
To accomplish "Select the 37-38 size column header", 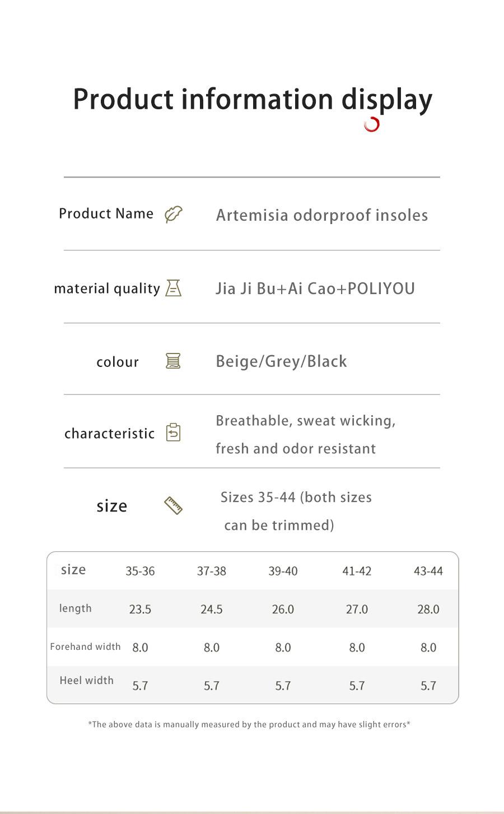I will [212, 571].
